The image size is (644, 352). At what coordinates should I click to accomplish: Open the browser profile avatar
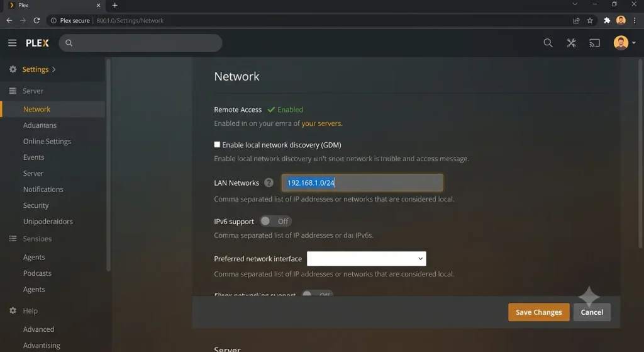[621, 20]
